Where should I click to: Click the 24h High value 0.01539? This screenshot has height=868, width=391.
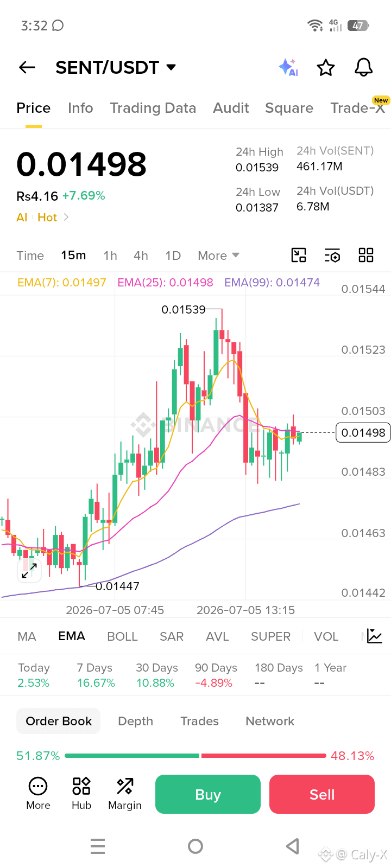click(257, 168)
